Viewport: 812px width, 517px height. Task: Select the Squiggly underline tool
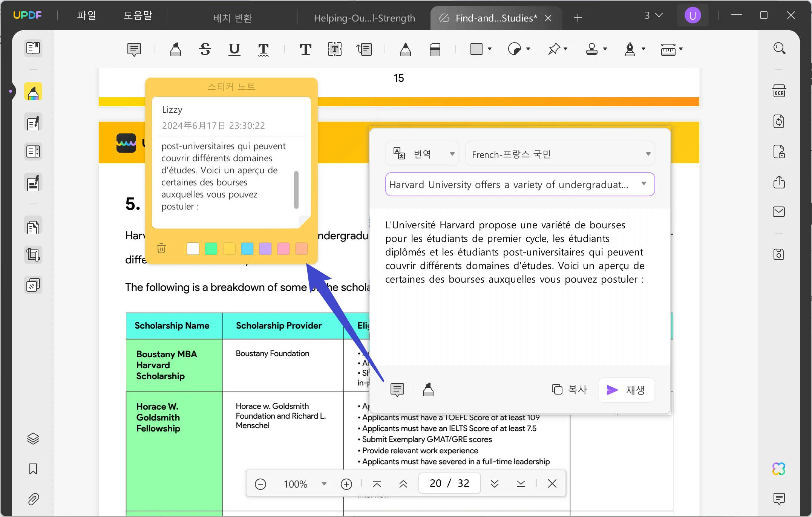point(264,49)
